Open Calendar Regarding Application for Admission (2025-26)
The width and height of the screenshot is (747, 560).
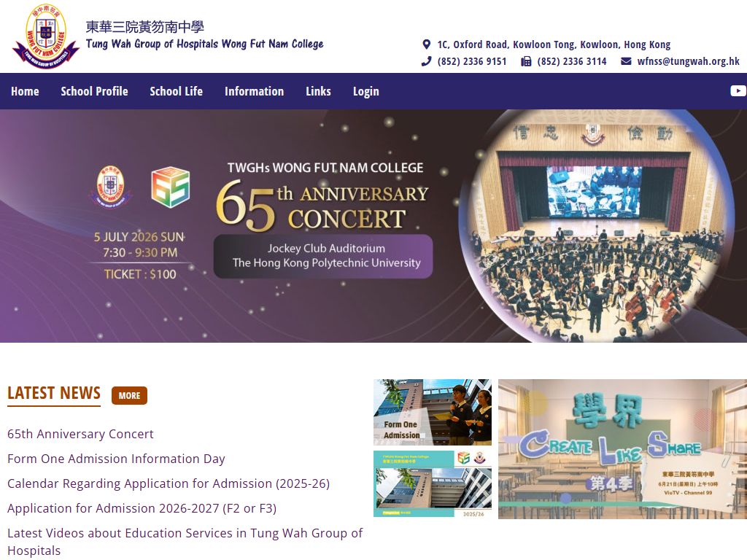(x=169, y=483)
